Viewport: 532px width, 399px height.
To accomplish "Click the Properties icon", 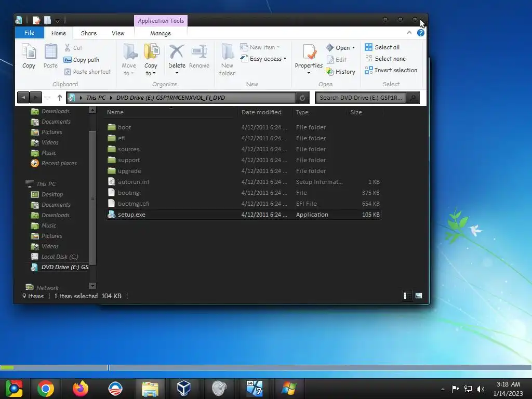I will (309, 52).
